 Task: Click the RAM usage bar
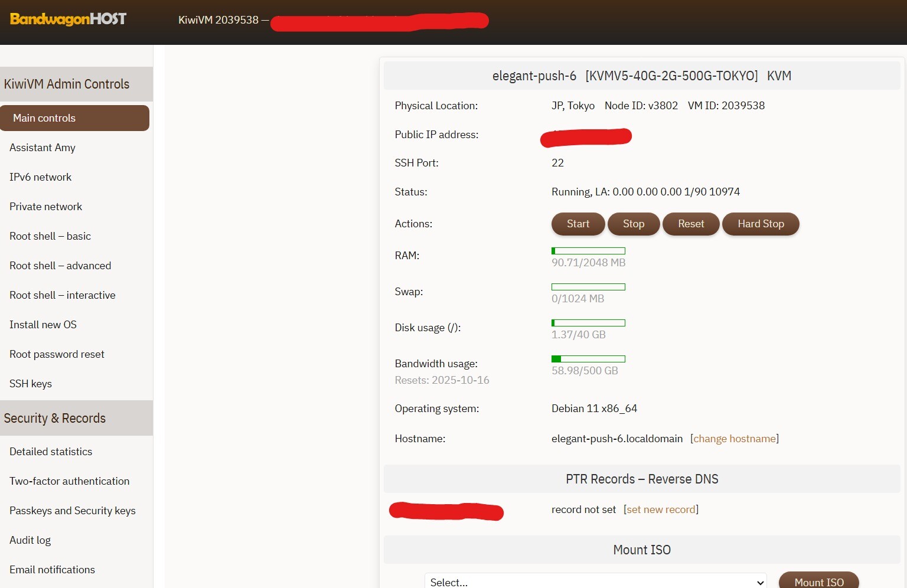588,251
